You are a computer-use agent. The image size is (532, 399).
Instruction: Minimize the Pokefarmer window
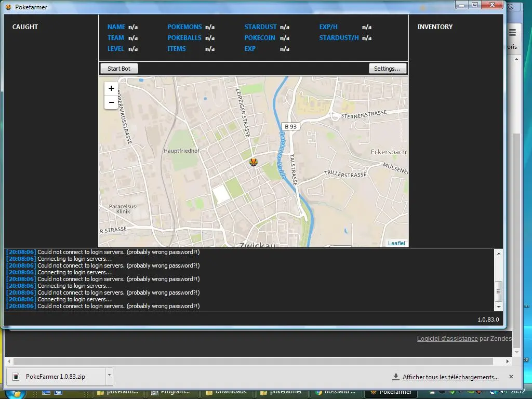tap(461, 5)
